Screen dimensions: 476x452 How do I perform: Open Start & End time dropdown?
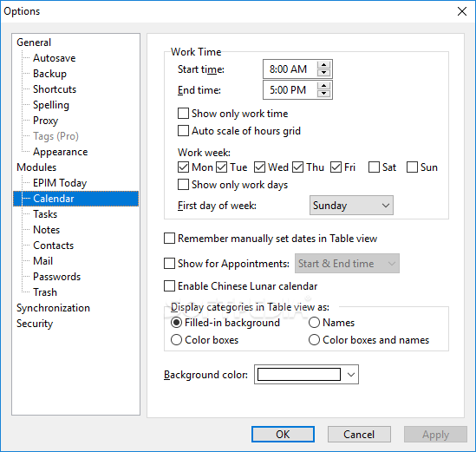347,264
